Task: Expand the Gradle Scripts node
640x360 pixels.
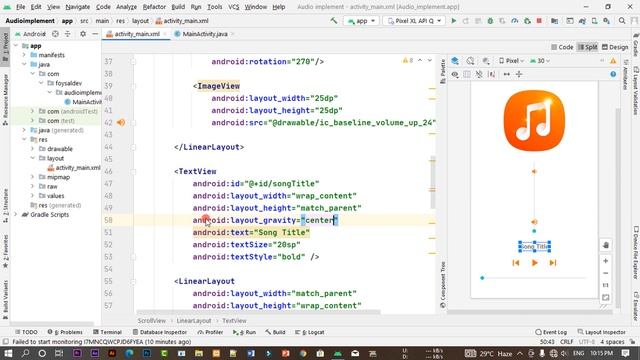Action: click(x=16, y=214)
